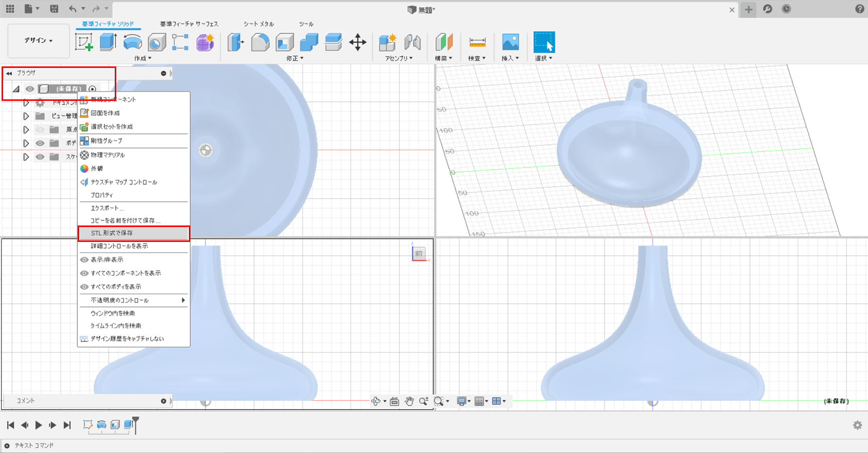Click the Create Sketch tool icon
This screenshot has width=868, height=453.
(84, 42)
